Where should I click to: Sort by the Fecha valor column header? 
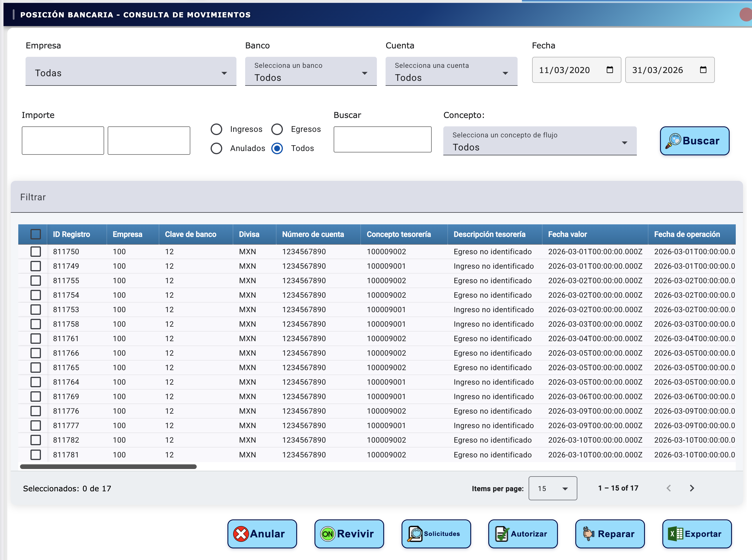(567, 234)
